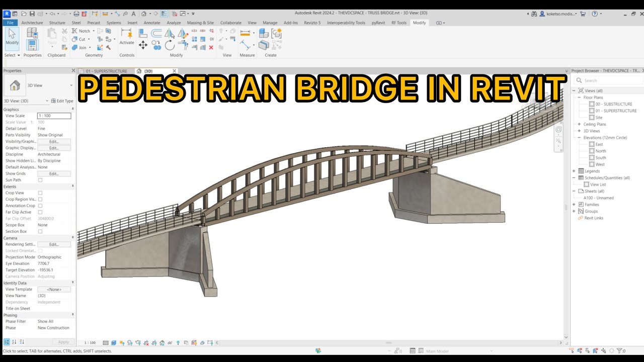Click Edit button for Visibility/Graphics Overrides

pos(54,142)
